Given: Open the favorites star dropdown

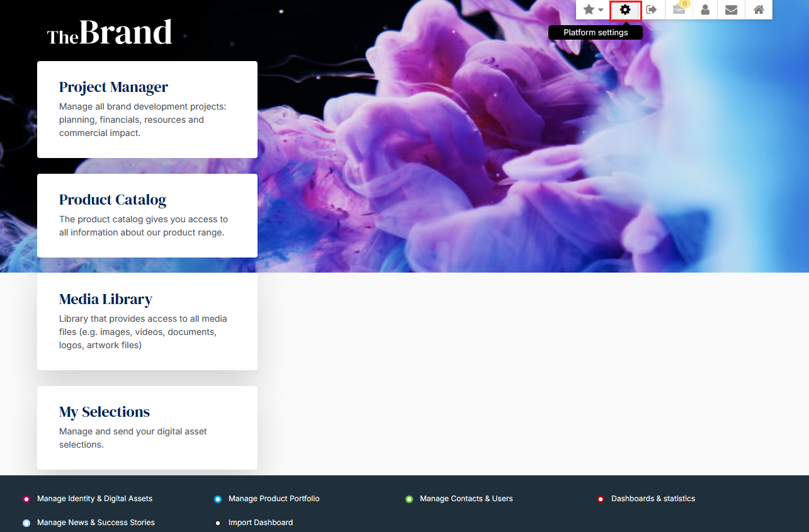Looking at the screenshot, I should pos(593,9).
